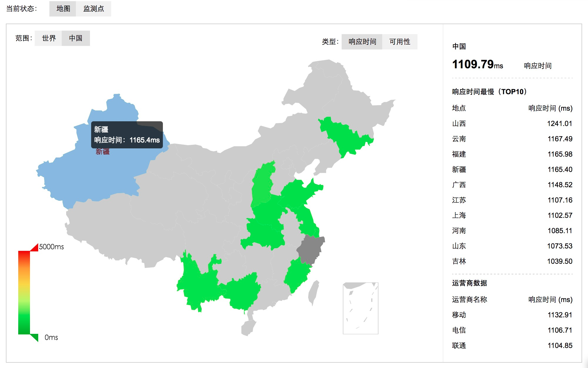The height and width of the screenshot is (368, 588).
Task: Switch to the 监测点 tab
Action: (93, 9)
